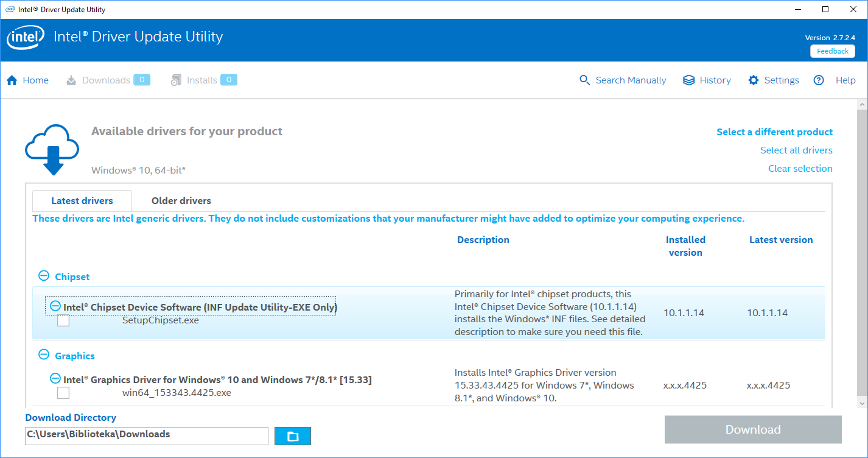The height and width of the screenshot is (458, 868).
Task: Collapse Intel Chipset Device Software entry
Action: [x=55, y=306]
